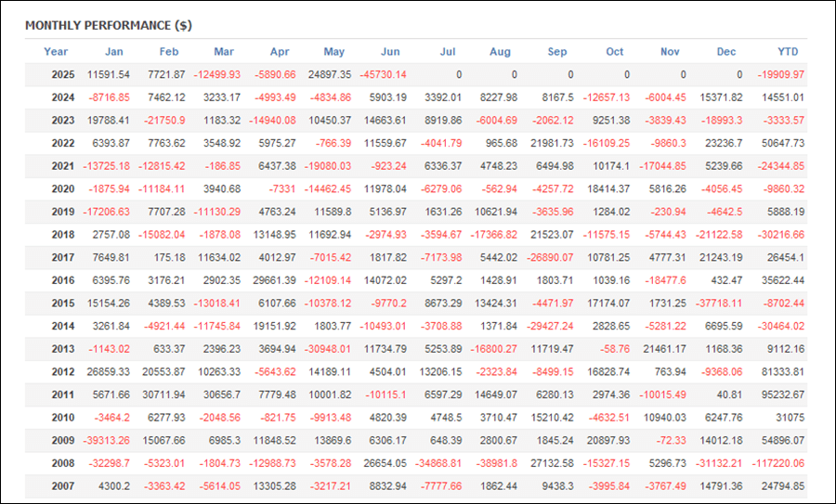Screen dimensions: 836x504
Task: Click the Jun column header
Action: tap(390, 52)
